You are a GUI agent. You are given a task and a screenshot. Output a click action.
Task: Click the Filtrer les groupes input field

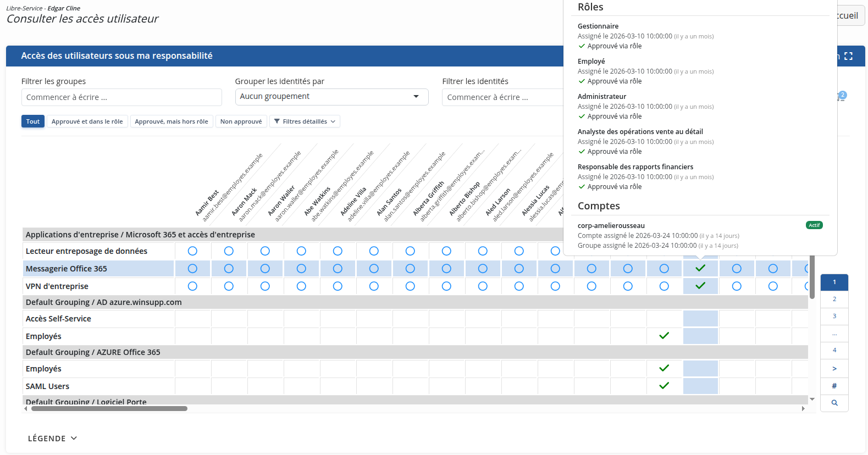pos(121,97)
